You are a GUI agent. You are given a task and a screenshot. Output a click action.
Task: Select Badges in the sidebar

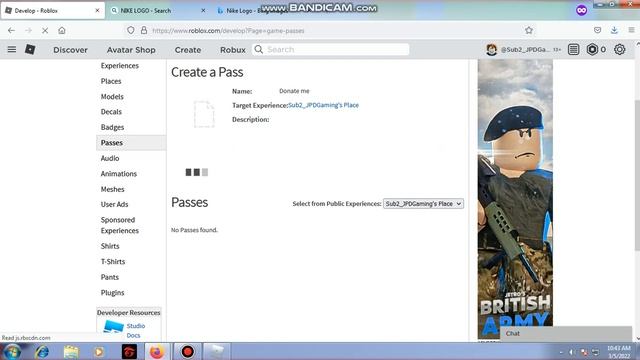[112, 127]
